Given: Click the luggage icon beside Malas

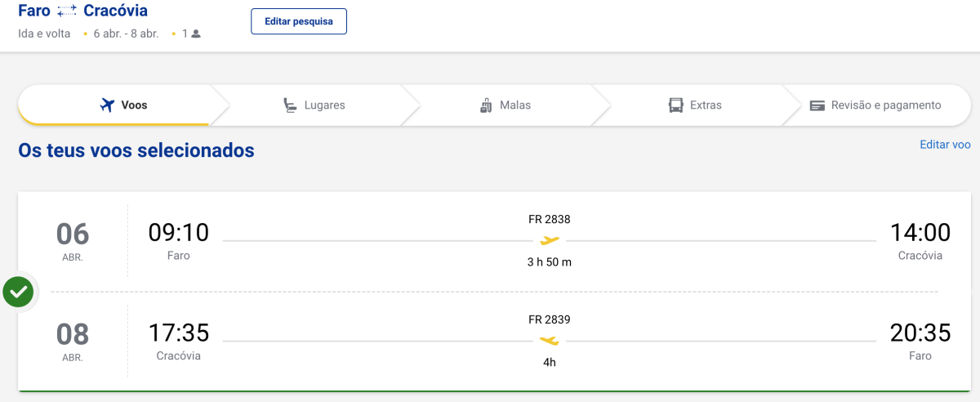Looking at the screenshot, I should [486, 105].
